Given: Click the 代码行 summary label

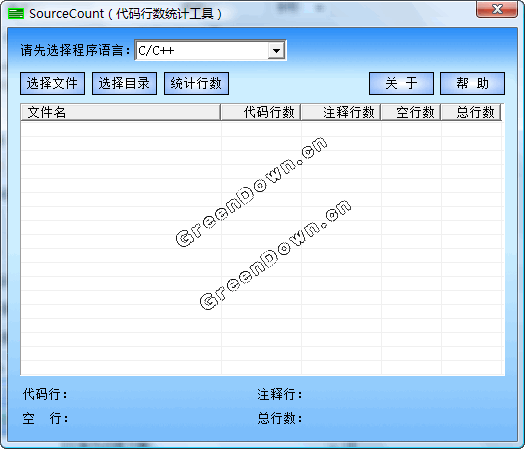Looking at the screenshot, I should point(45,394).
